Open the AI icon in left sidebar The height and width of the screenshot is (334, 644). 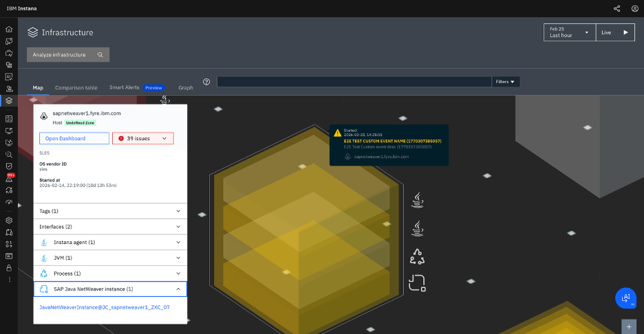coord(9,77)
